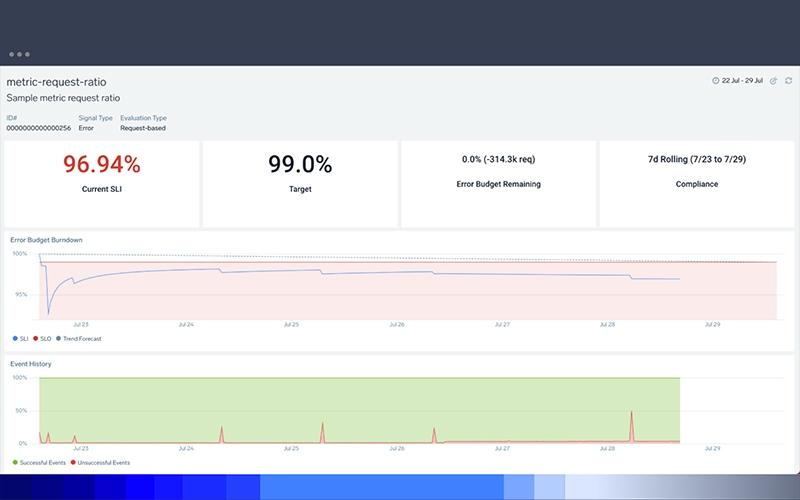Click the Sample metric request ratio subtitle
This screenshot has width=800, height=500.
63,98
